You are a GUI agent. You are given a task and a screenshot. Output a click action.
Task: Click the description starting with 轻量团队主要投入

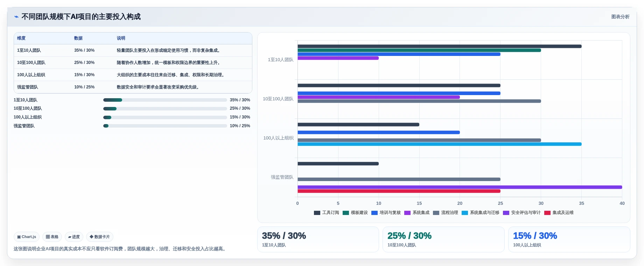(x=169, y=50)
